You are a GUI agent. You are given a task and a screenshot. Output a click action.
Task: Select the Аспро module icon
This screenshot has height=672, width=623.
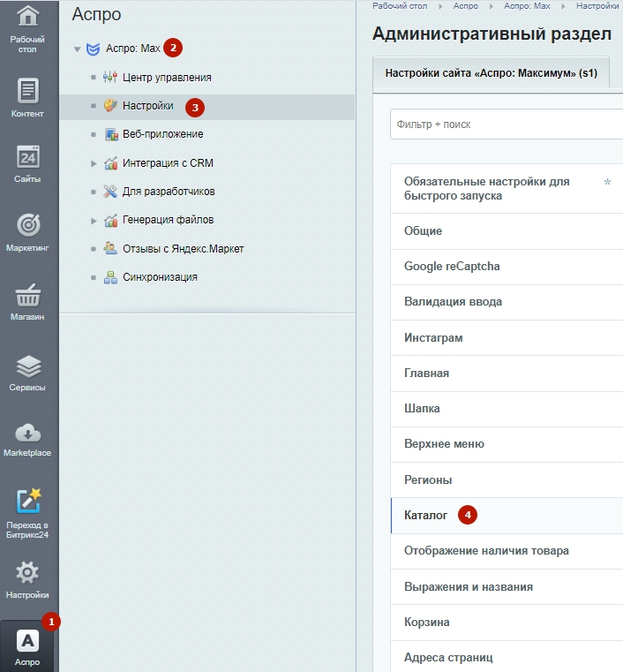[x=28, y=641]
